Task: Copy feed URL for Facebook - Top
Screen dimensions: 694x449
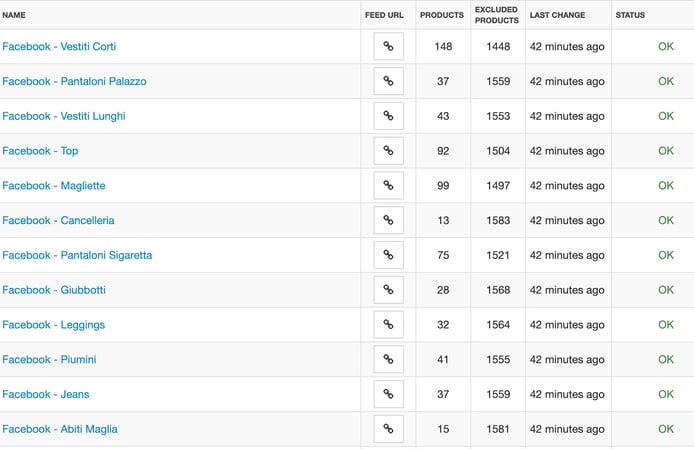Action: (x=388, y=151)
